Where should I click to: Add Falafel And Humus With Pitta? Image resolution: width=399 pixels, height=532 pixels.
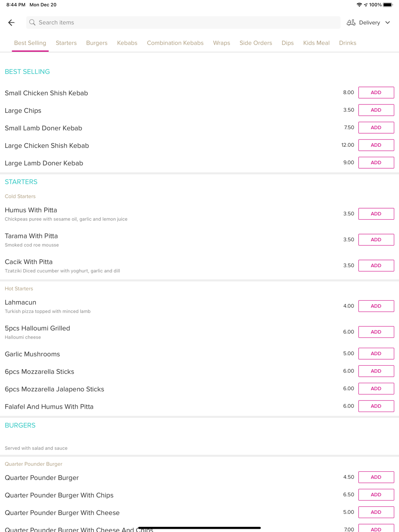(376, 406)
